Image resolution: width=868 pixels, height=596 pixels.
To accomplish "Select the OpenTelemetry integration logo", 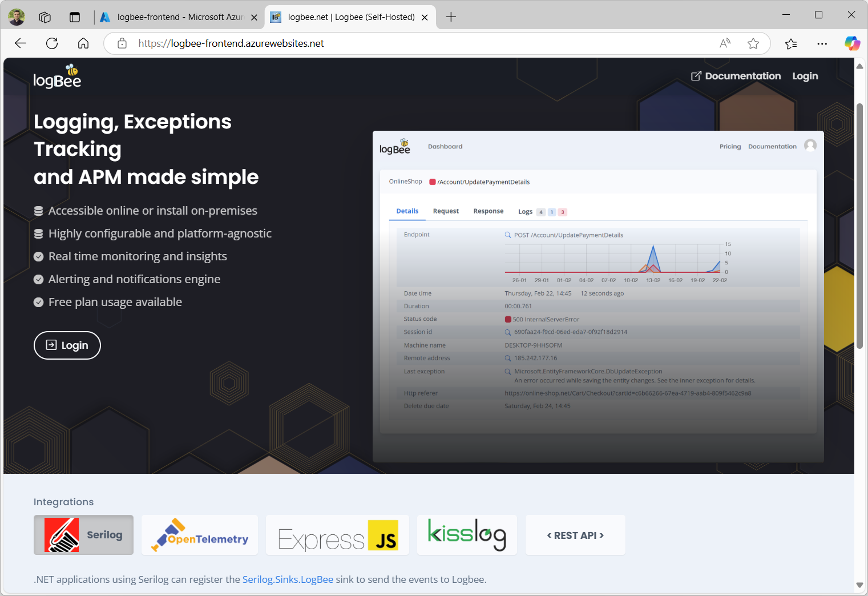I will (199, 535).
